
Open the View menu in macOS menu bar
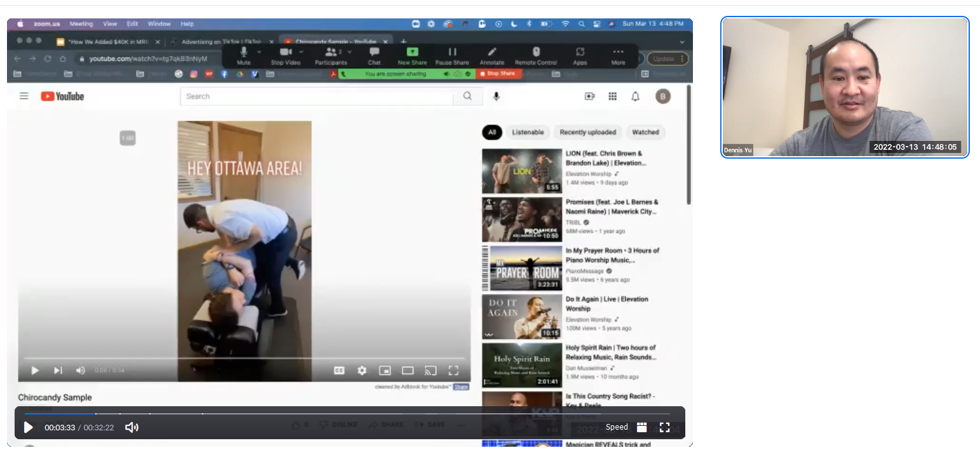[110, 24]
